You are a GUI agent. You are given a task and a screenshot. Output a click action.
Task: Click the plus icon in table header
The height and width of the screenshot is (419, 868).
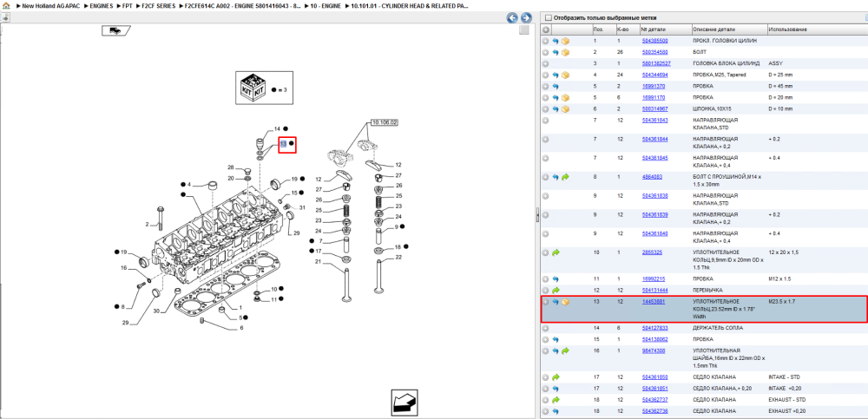click(546, 29)
